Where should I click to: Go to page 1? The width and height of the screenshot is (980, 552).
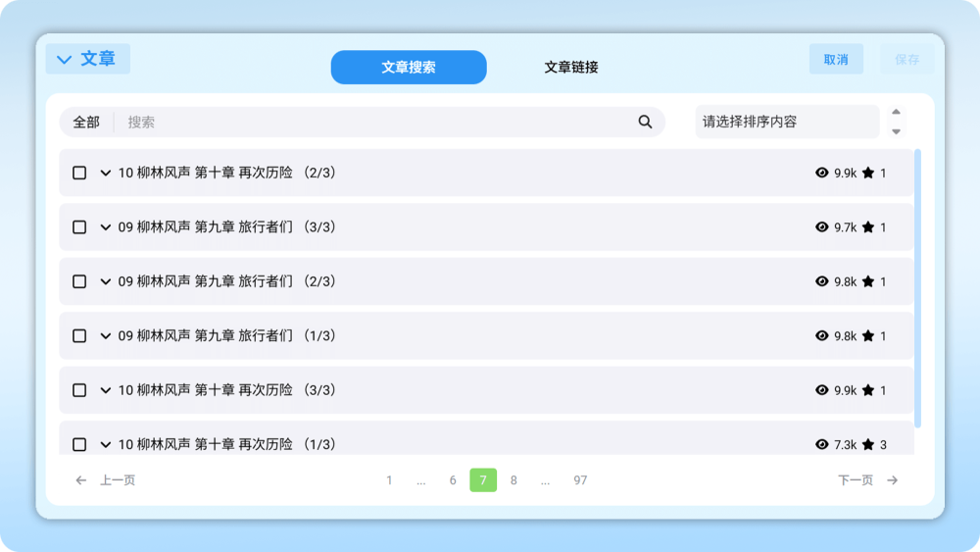click(x=389, y=480)
